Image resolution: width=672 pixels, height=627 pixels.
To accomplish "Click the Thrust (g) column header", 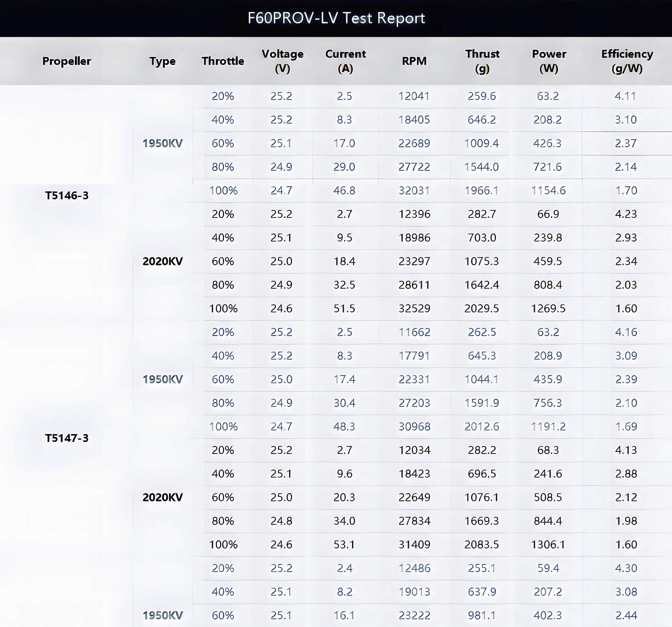I will (x=482, y=61).
